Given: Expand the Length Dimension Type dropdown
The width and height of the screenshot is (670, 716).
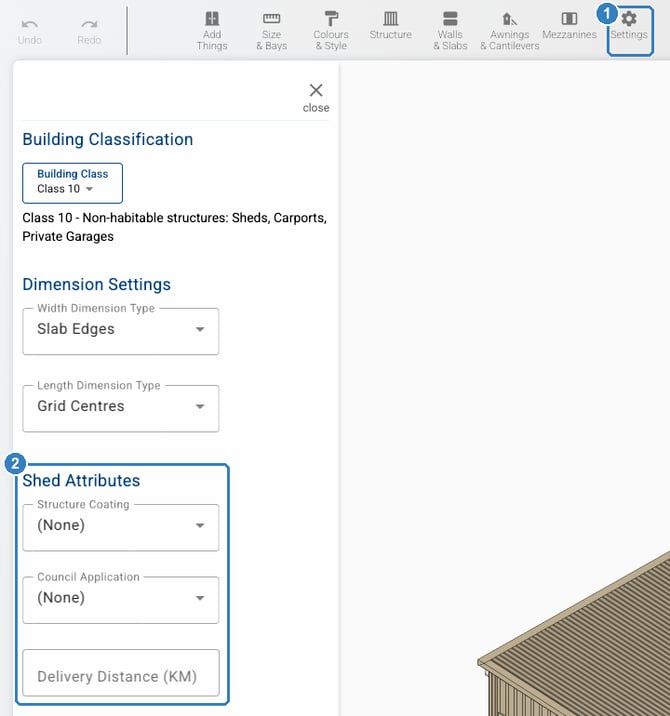Looking at the screenshot, I should (x=121, y=408).
